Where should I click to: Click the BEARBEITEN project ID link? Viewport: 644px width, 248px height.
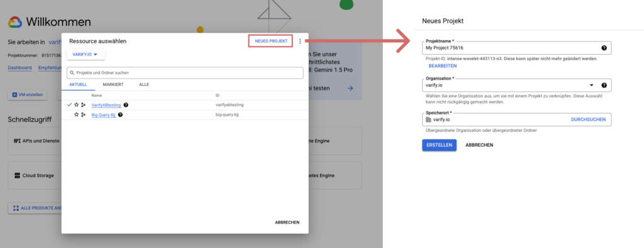442,66
